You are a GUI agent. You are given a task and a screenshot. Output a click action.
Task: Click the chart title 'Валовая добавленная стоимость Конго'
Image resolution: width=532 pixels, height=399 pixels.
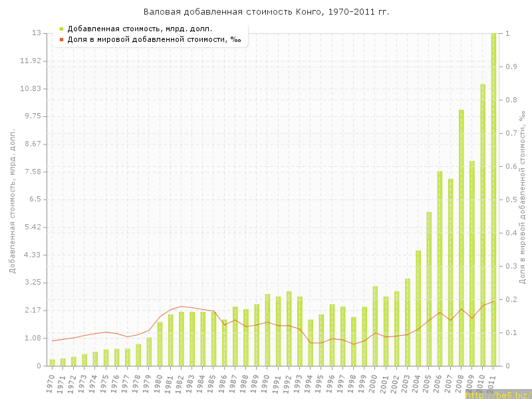point(266,12)
